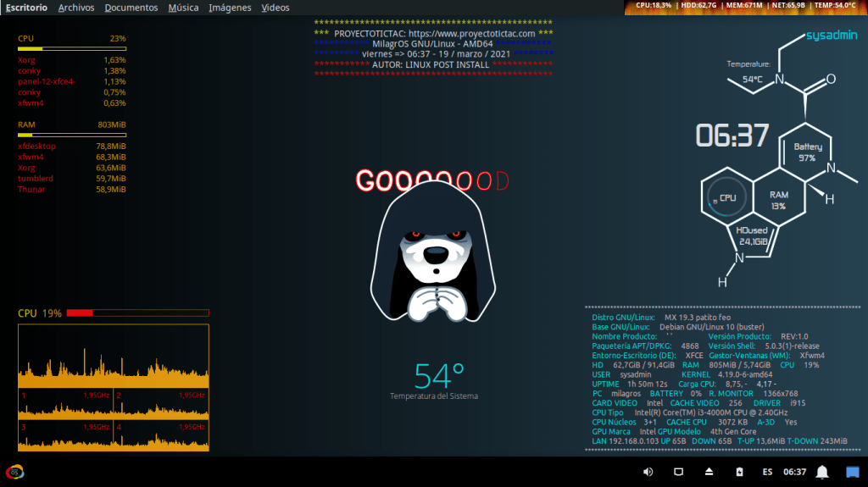
Task: Open the Videos menu
Action: click(275, 8)
